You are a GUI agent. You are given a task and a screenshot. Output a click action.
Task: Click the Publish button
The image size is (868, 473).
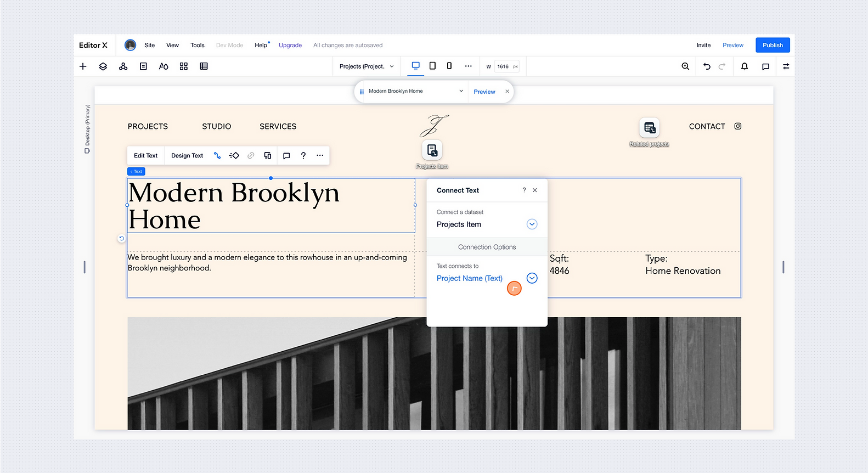[x=773, y=45]
